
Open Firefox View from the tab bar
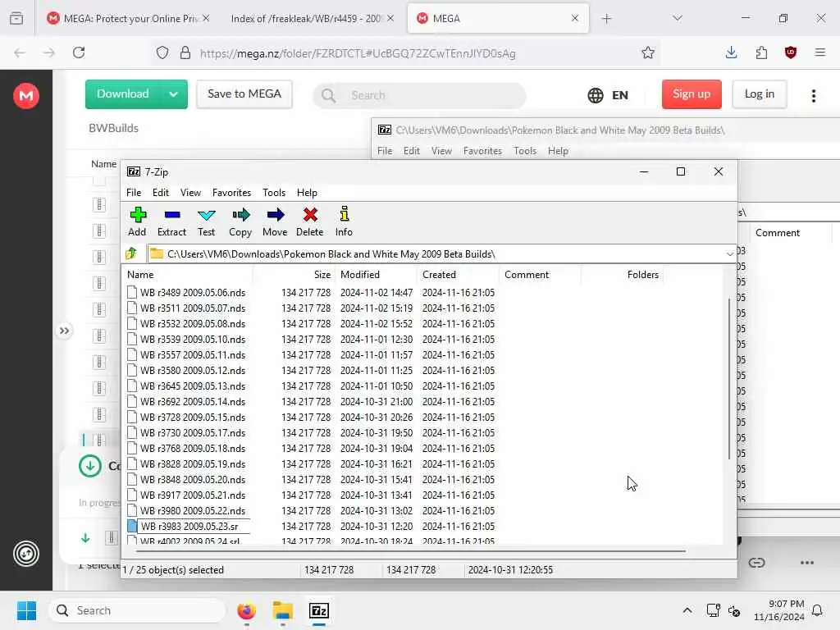[16, 18]
